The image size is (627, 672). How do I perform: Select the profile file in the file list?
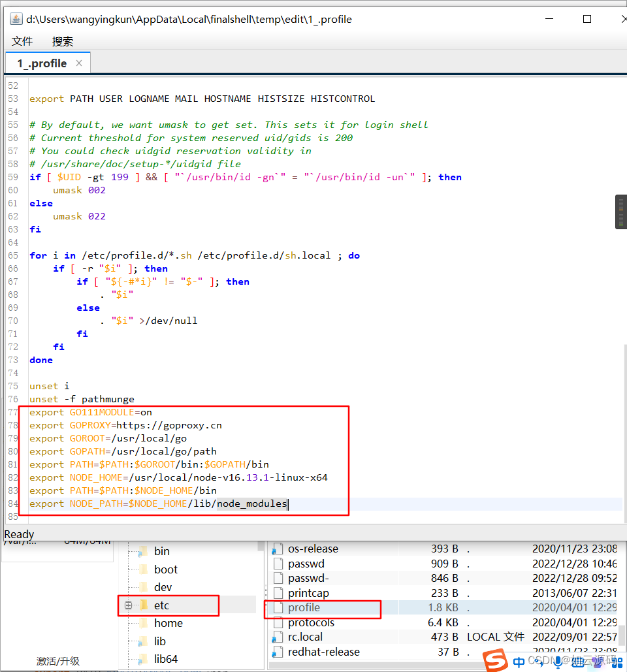[304, 607]
